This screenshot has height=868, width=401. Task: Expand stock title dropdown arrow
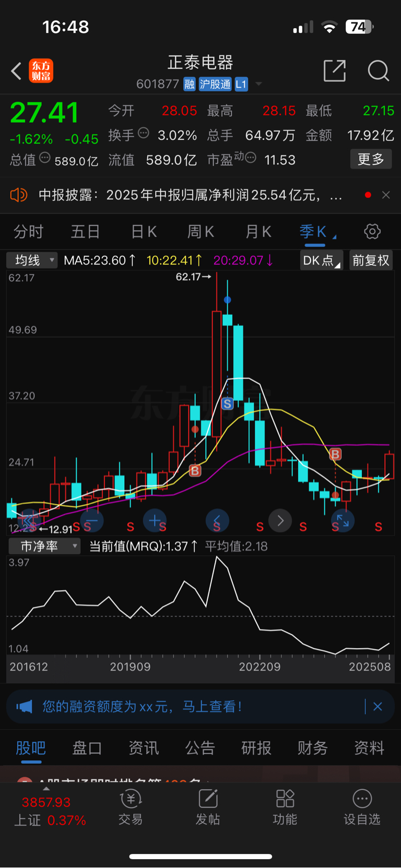point(258,84)
